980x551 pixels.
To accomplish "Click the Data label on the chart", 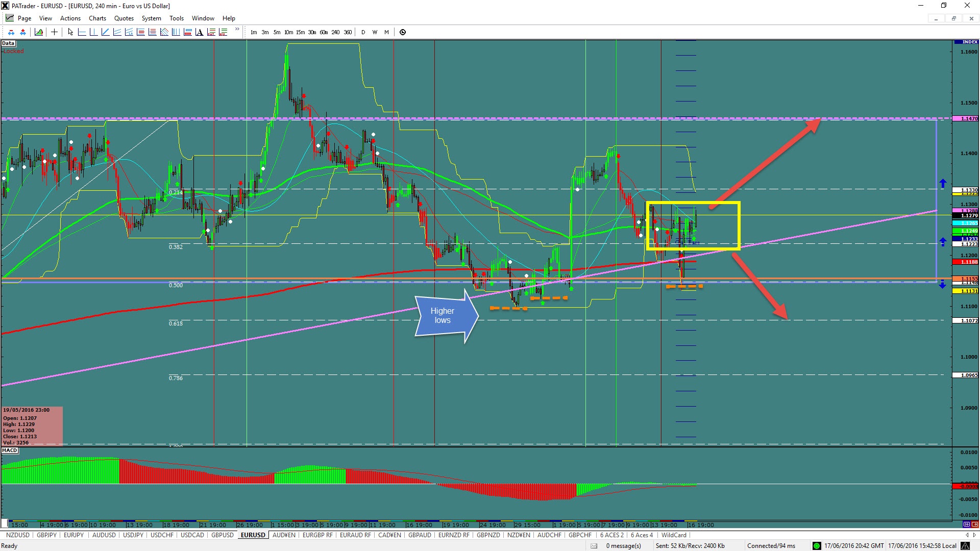I will coord(8,43).
